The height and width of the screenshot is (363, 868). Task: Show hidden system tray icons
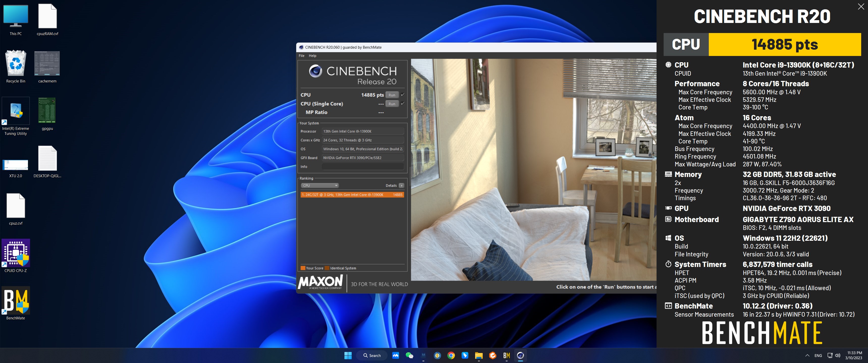coord(807,355)
